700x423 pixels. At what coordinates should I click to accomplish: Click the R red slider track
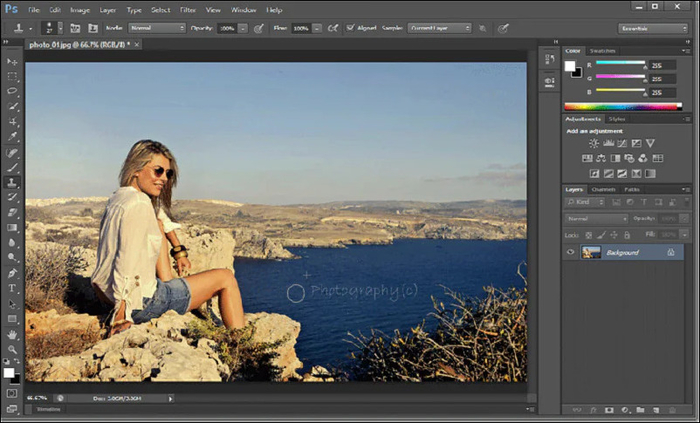pos(621,63)
